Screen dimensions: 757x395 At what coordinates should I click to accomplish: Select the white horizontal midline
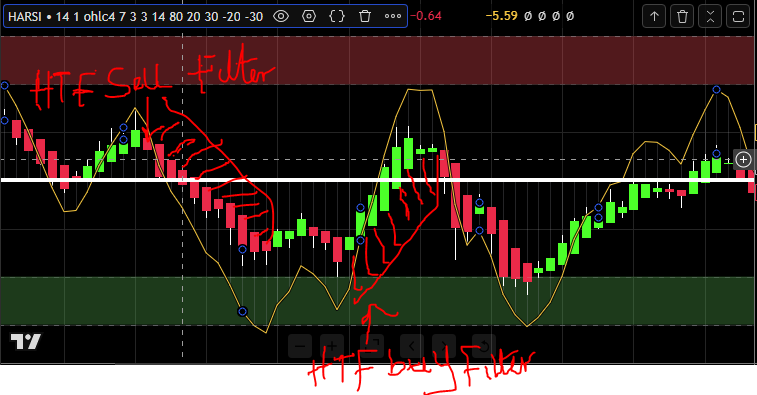point(378,180)
